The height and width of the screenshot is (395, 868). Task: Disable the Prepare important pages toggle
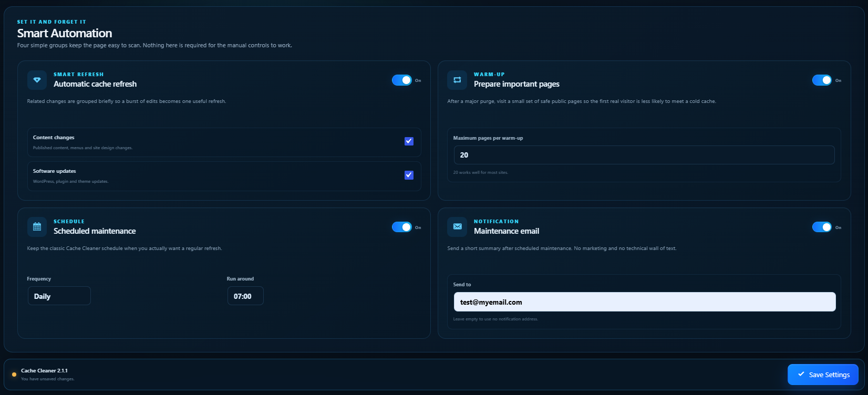(822, 80)
